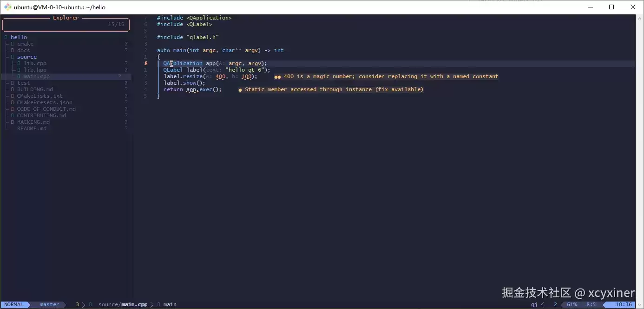
Task: Click the title text ubuntu@VM-0-10-ubuntu: ~/hello
Action: [60, 7]
